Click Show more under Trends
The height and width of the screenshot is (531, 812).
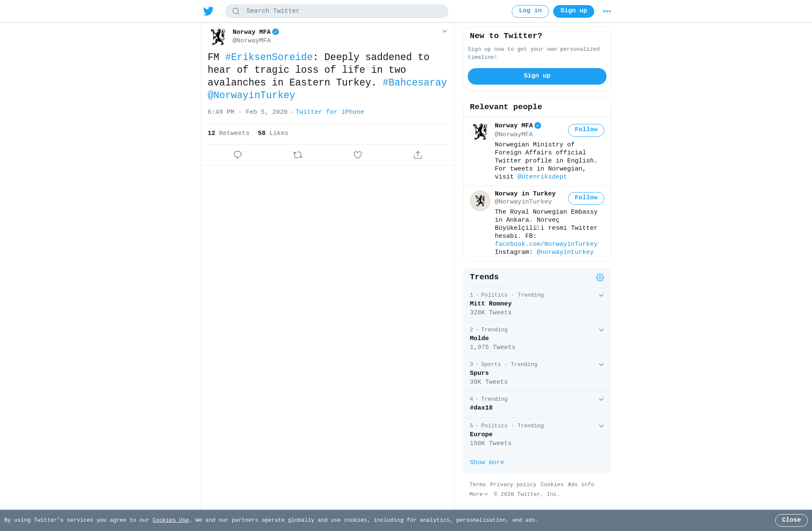pos(487,462)
